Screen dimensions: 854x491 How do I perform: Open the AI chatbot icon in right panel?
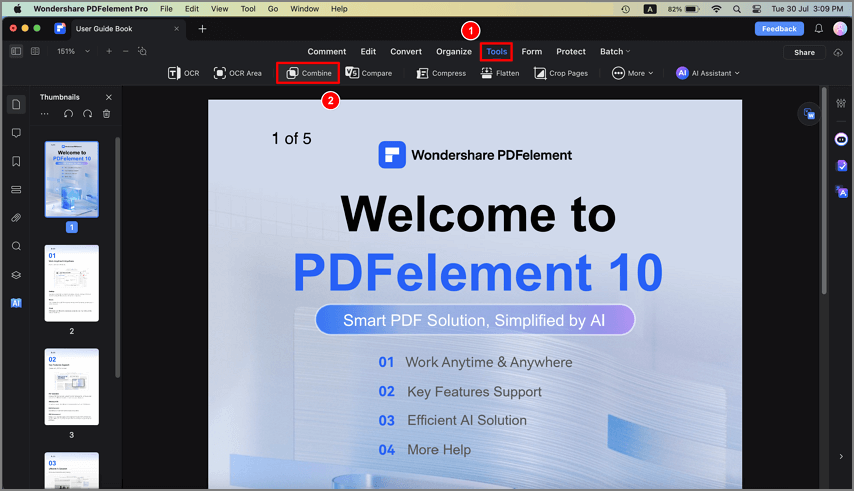(841, 139)
